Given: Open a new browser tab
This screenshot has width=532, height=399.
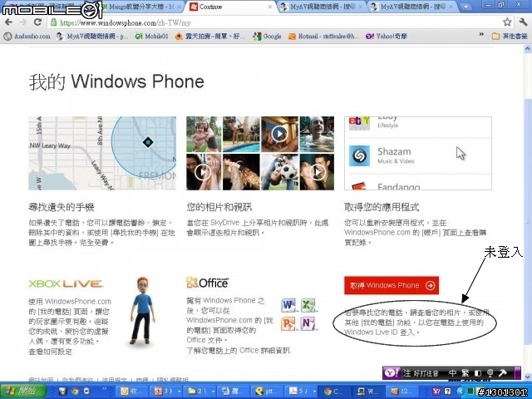Looking at the screenshot, I should [465, 7].
